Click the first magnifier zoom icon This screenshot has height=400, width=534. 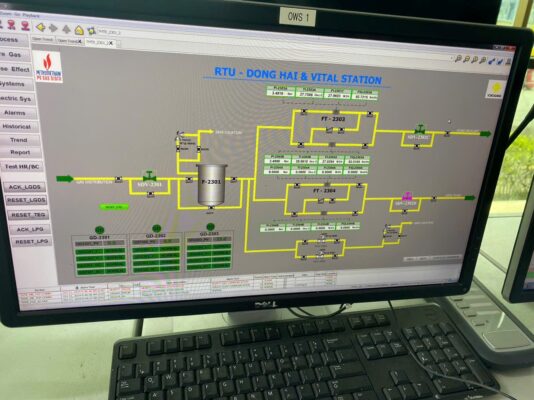[x=458, y=59]
